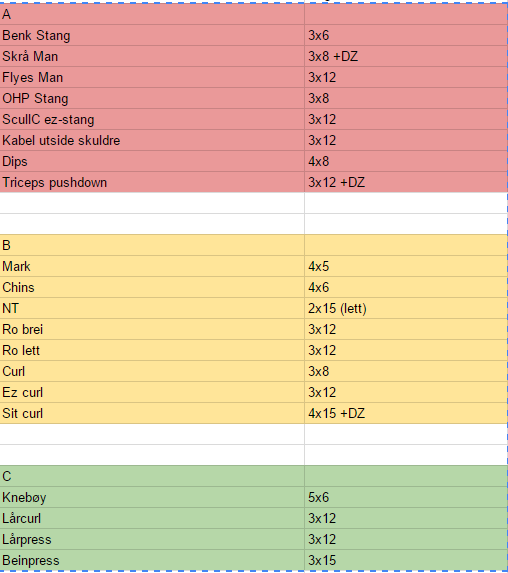Select the Lårcurl exercise cell
This screenshot has height=573, width=508.
[152, 518]
